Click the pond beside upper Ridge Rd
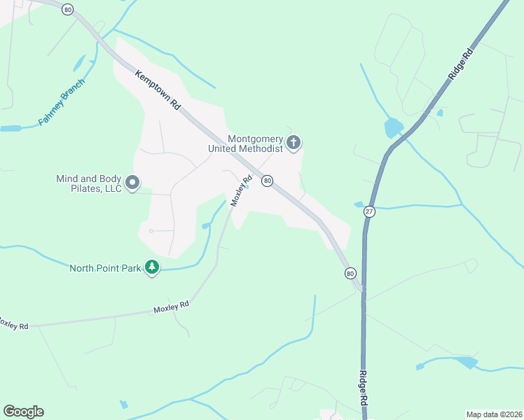This screenshot has height=420, width=524. tap(393, 128)
